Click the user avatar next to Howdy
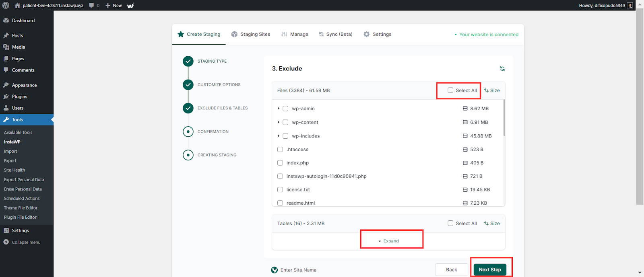 tap(630, 6)
